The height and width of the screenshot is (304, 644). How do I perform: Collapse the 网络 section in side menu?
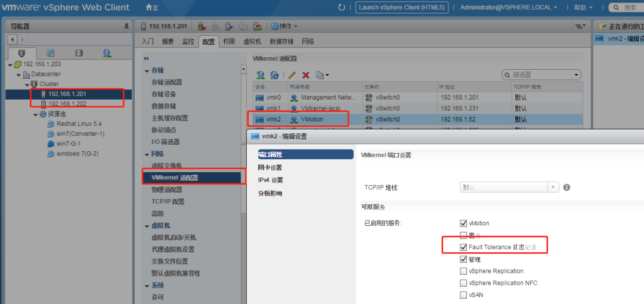tap(147, 154)
